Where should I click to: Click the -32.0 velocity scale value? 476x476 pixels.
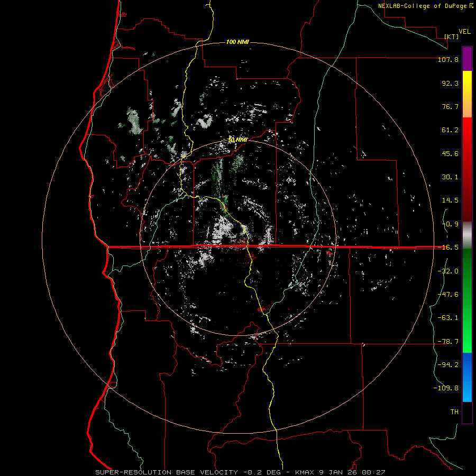tap(448, 271)
